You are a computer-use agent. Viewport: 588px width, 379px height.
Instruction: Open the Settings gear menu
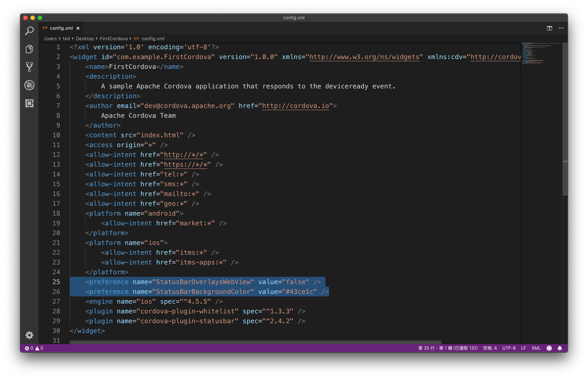29,335
